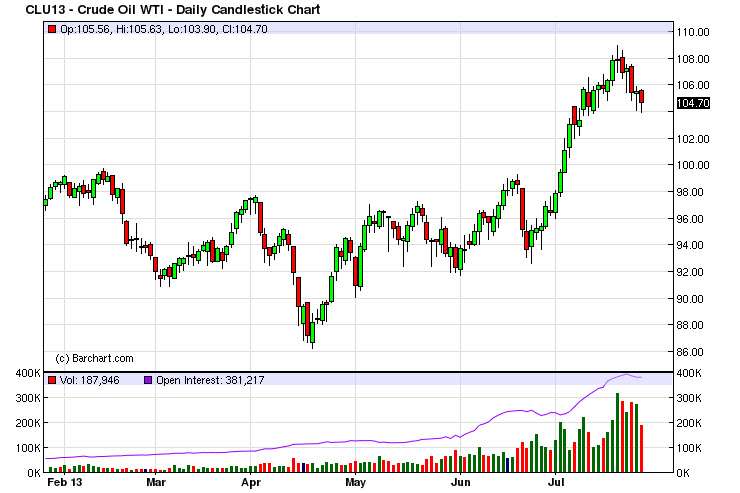This screenshot has height=493, width=740.
Task: Click the 'Feb 13' date axis label
Action: 65,483
